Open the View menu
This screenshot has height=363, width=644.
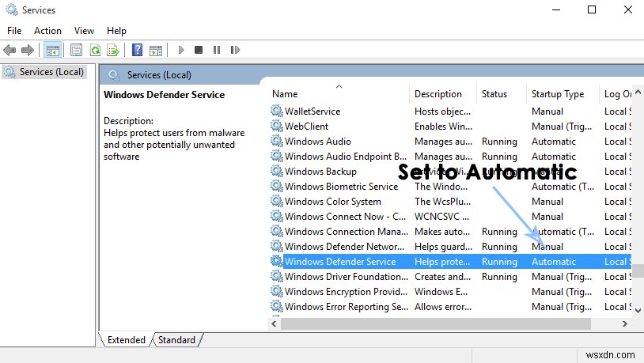coord(84,31)
